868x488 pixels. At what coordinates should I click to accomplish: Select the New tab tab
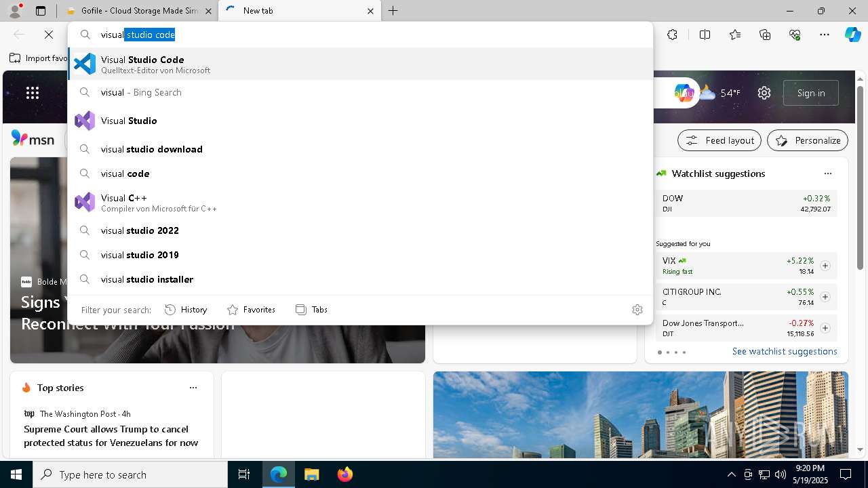coord(300,11)
